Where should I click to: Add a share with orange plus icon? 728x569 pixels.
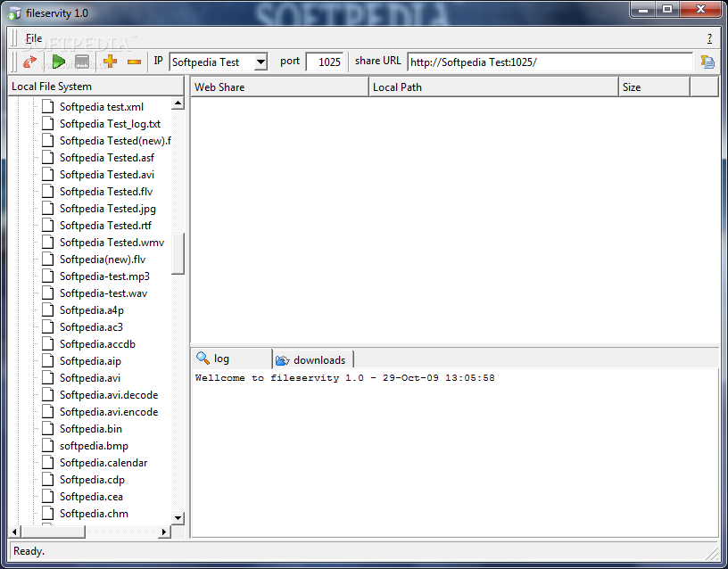click(x=110, y=62)
